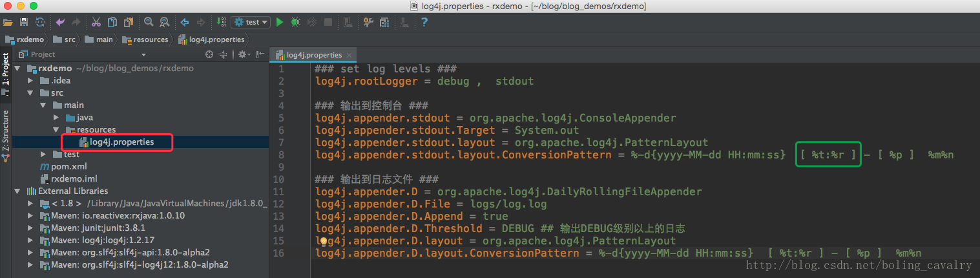Expand the .idea folder node
Viewport: 980px width, 278px height.
point(30,80)
